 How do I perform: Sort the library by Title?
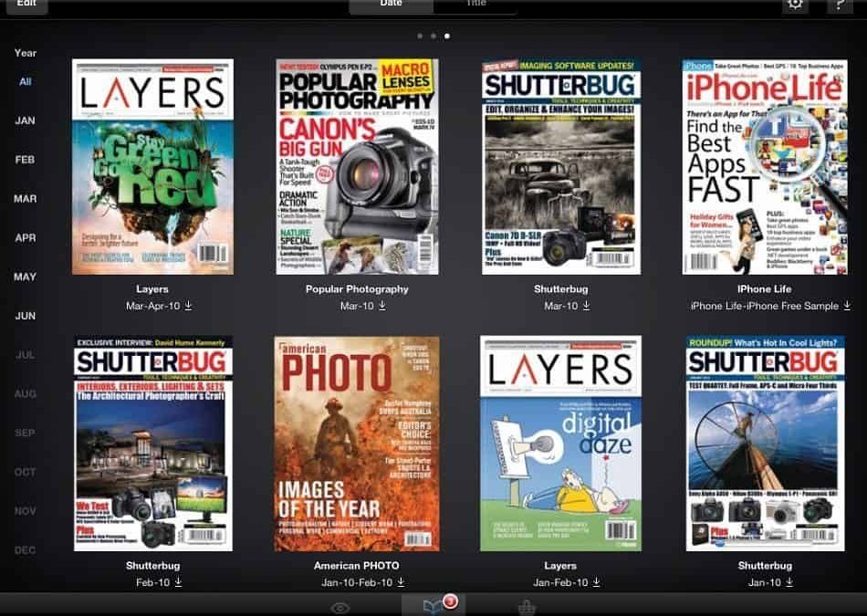(476, 5)
